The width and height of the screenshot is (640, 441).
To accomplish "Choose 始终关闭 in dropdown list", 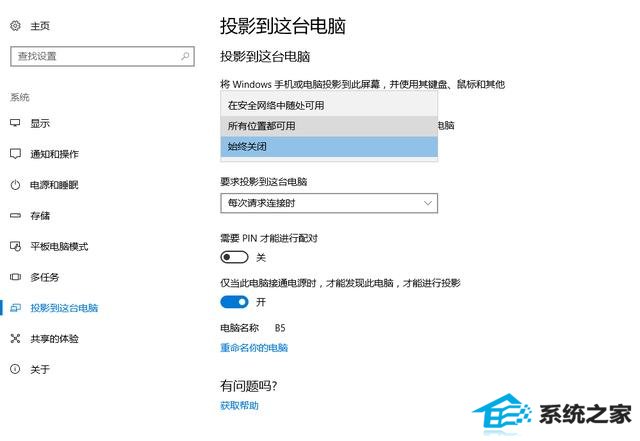I will pyautogui.click(x=329, y=147).
